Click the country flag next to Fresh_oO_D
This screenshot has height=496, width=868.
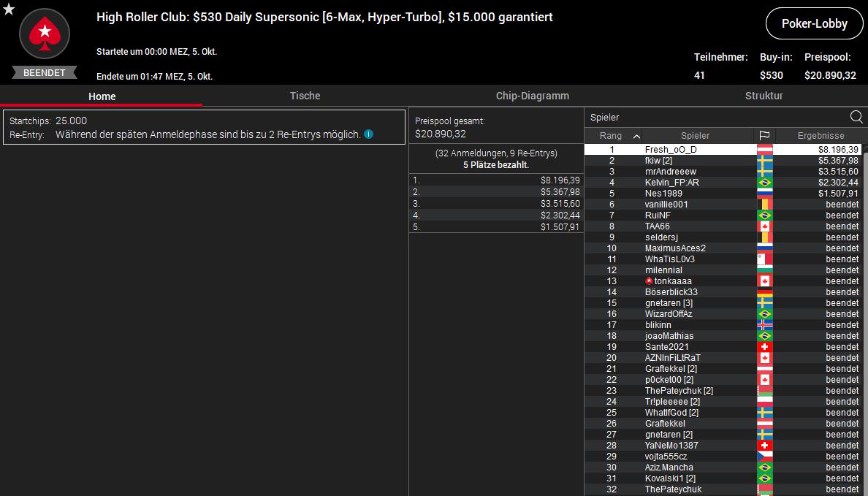click(x=764, y=150)
